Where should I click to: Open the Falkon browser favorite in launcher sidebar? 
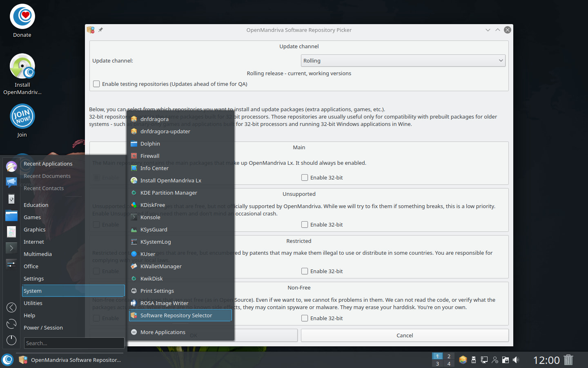click(11, 166)
